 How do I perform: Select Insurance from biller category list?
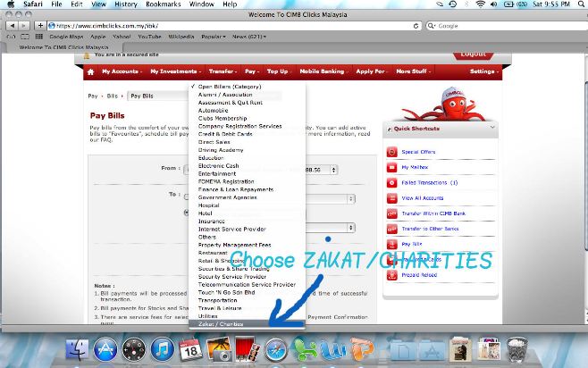point(248,222)
